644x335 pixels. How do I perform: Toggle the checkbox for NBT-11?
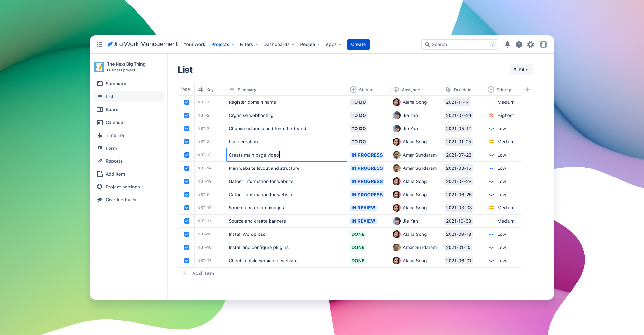tap(187, 221)
